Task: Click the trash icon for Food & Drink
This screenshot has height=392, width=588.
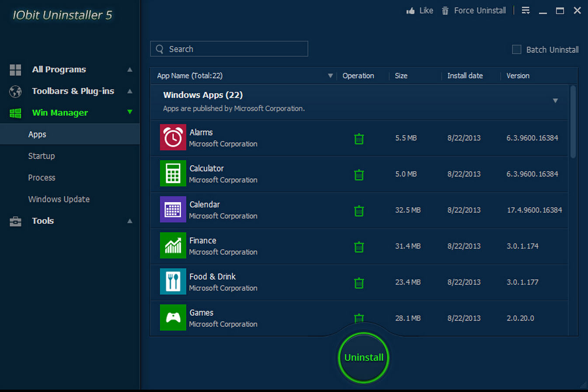Action: (359, 283)
